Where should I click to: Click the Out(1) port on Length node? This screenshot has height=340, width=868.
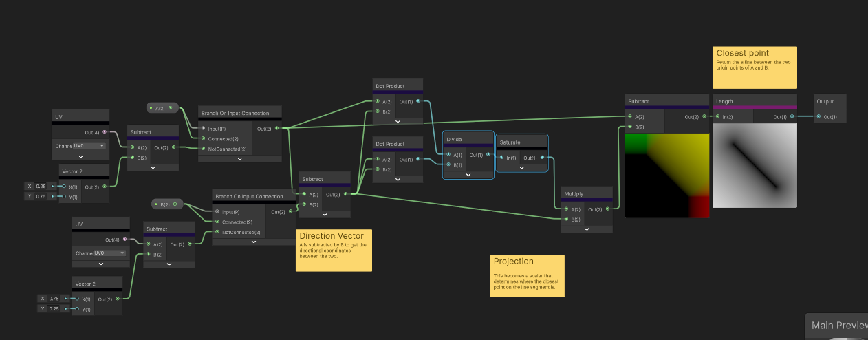click(x=792, y=117)
